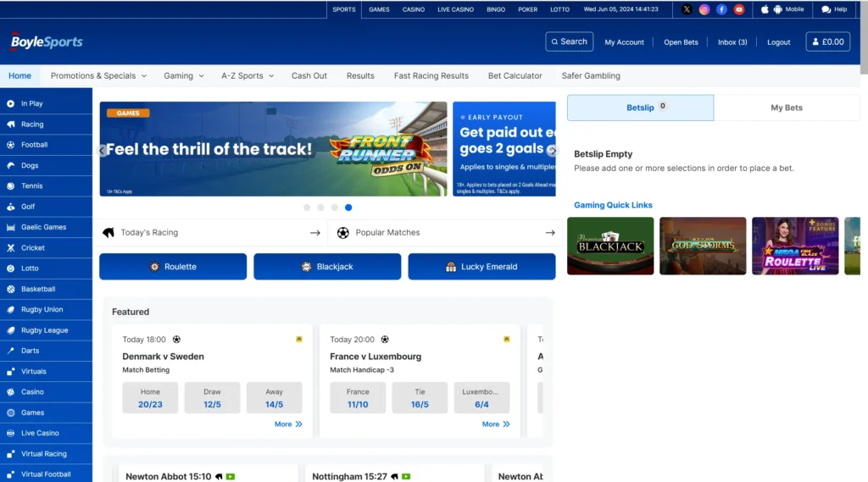Click the Apple mobile app icon
The width and height of the screenshot is (868, 482).
[x=765, y=9]
